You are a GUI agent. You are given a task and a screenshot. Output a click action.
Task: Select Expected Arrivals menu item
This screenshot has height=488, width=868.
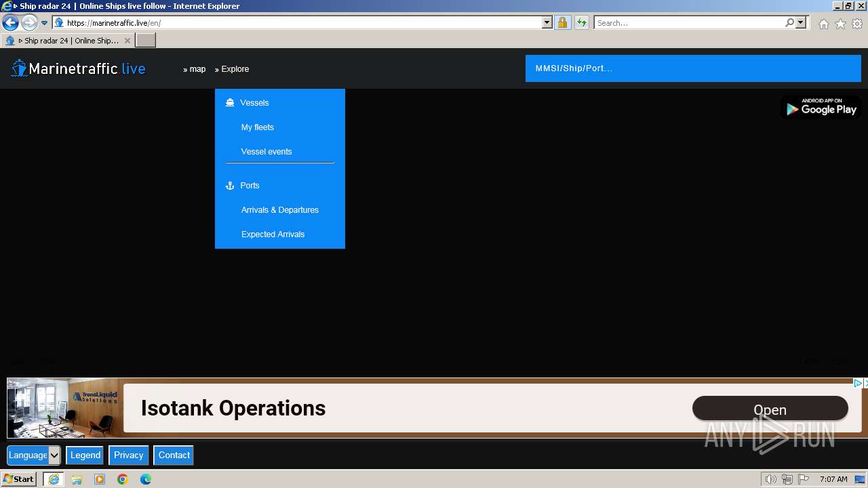[x=273, y=235]
